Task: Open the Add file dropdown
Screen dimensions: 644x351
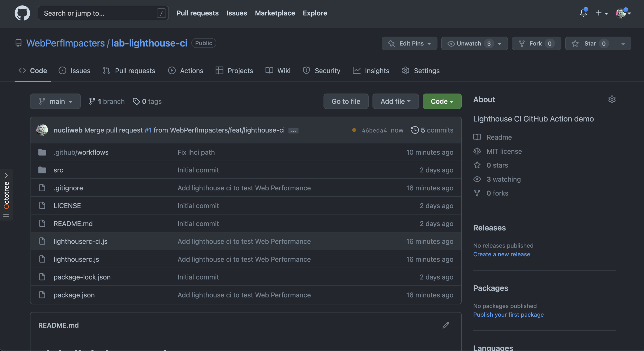Action: tap(395, 101)
